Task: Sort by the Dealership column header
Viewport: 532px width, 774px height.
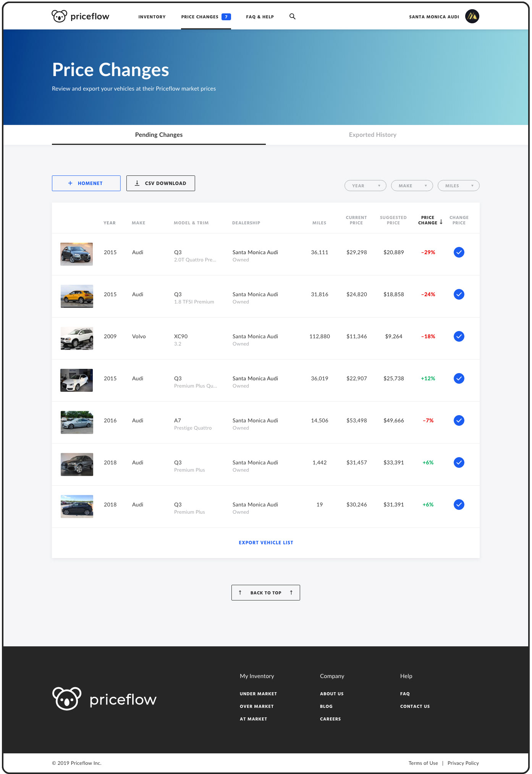Action: [x=246, y=223]
